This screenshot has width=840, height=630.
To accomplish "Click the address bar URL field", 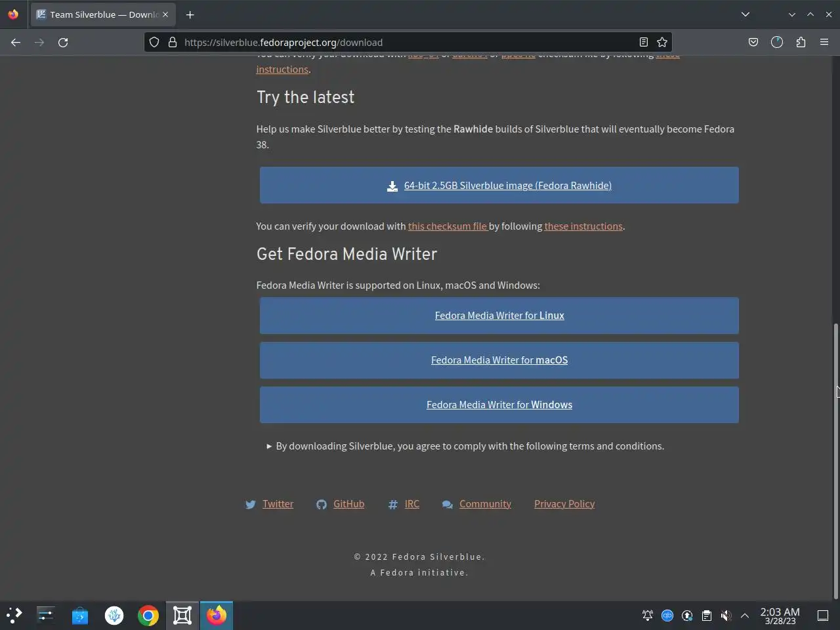I will point(407,42).
